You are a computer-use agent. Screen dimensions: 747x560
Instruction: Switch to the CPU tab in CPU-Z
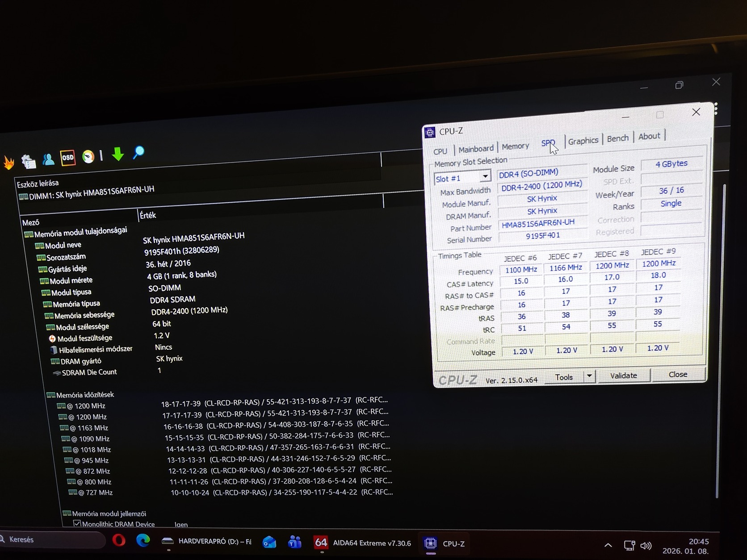[441, 151]
